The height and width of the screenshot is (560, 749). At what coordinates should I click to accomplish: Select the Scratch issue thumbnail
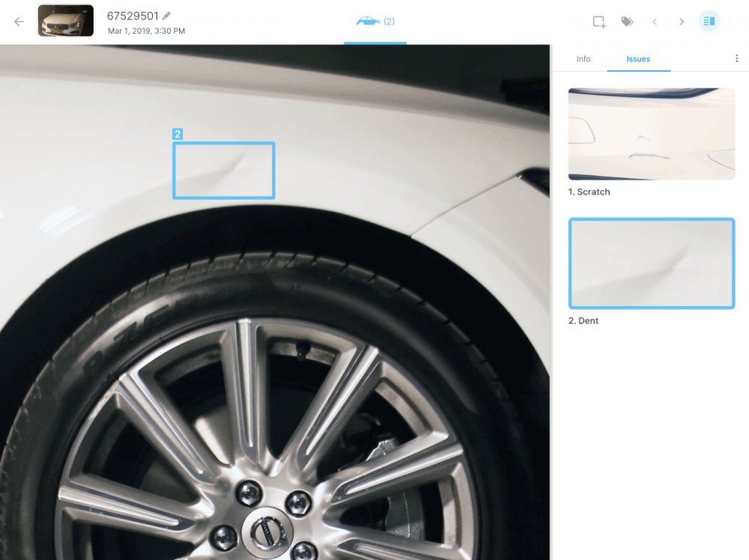[652, 134]
